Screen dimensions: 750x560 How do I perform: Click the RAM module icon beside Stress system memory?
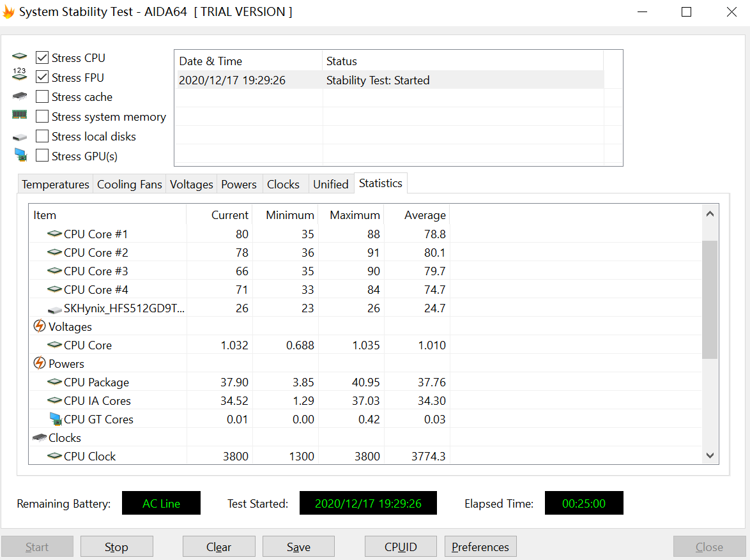pos(20,115)
